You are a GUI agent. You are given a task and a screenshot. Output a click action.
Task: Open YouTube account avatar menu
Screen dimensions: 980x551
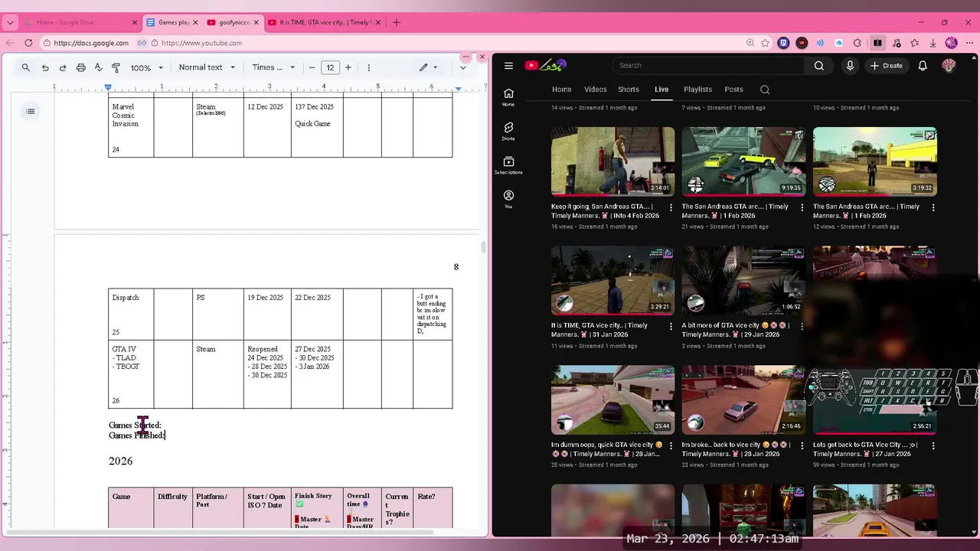[x=949, y=66]
